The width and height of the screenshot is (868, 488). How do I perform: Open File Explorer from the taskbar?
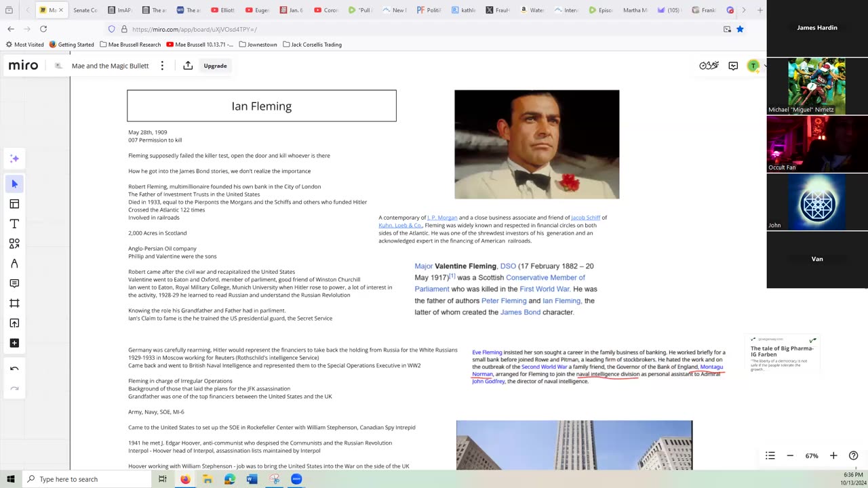tap(208, 479)
